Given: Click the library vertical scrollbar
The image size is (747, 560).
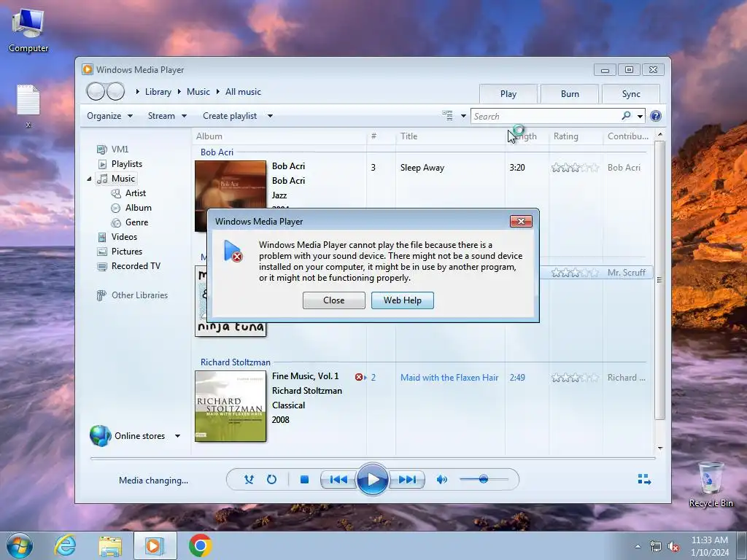Looking at the screenshot, I should pyautogui.click(x=659, y=281).
